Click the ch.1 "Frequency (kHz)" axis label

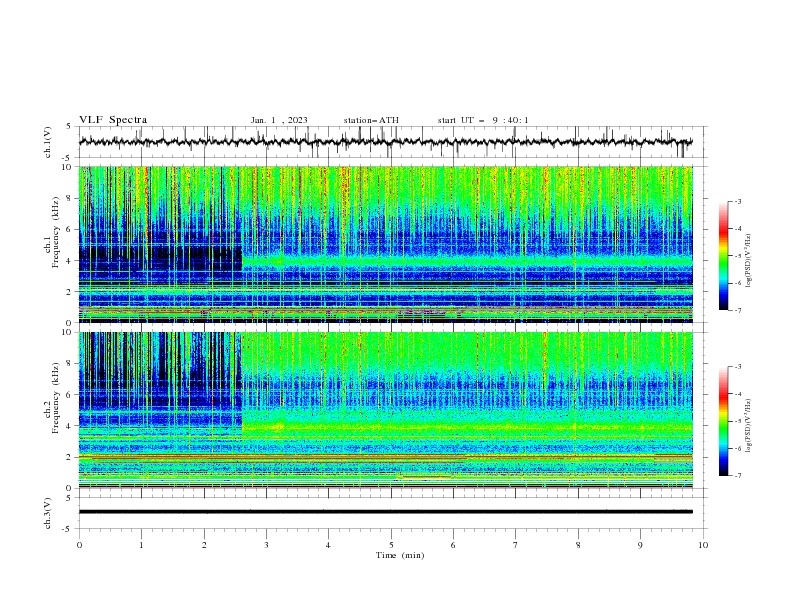pyautogui.click(x=56, y=232)
